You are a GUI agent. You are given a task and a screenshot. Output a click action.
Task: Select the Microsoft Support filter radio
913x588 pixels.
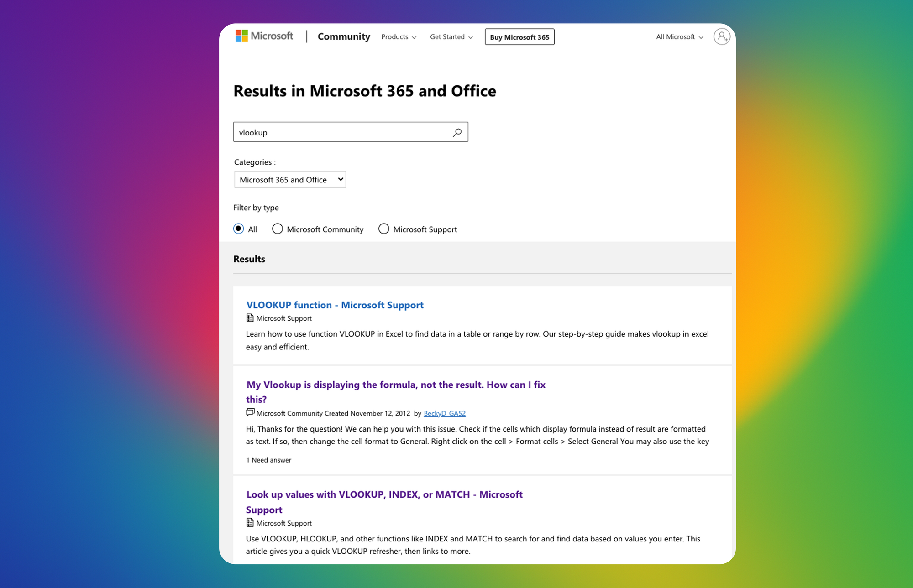pos(383,229)
